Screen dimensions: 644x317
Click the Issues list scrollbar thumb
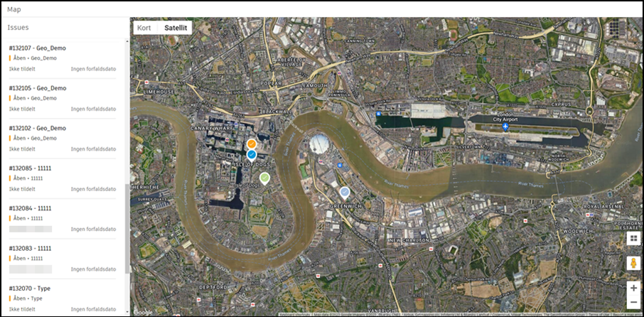click(x=127, y=228)
